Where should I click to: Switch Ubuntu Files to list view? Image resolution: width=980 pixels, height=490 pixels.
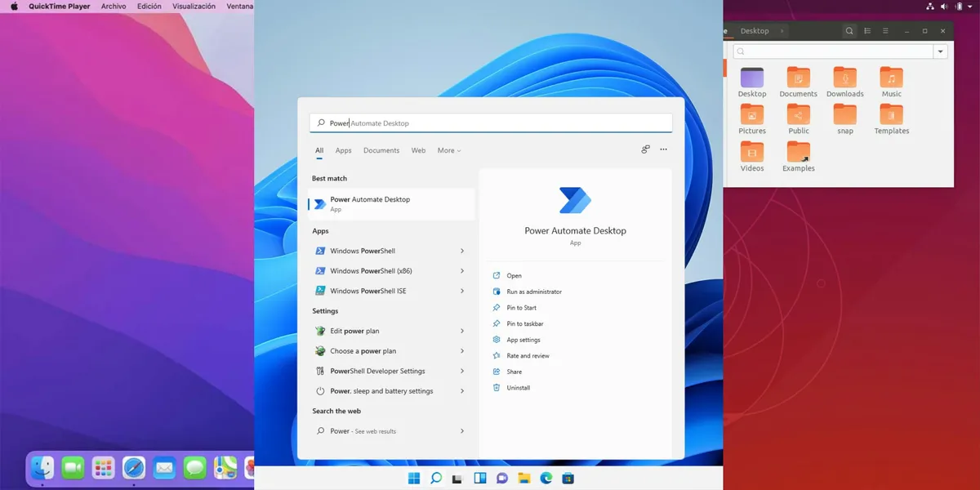tap(867, 31)
